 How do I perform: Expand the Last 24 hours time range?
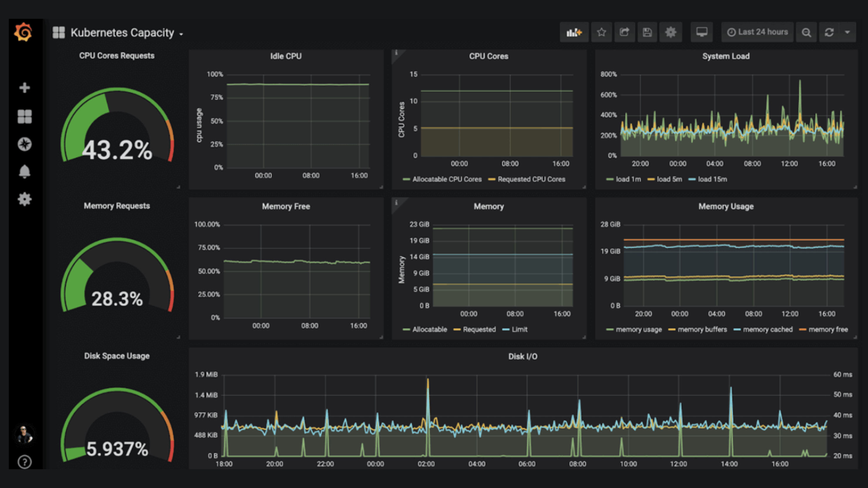760,32
